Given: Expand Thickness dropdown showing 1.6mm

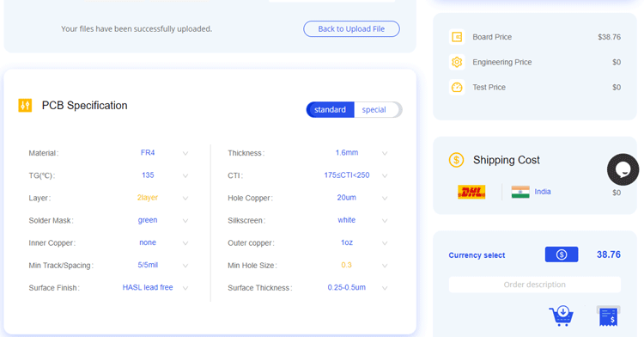Looking at the screenshot, I should 355,153.
